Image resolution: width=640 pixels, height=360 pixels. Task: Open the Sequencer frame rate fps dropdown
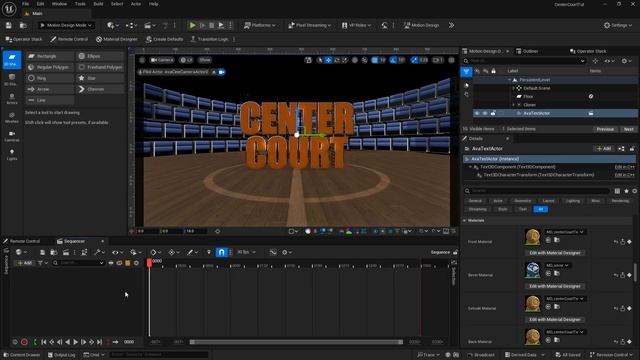pos(246,252)
